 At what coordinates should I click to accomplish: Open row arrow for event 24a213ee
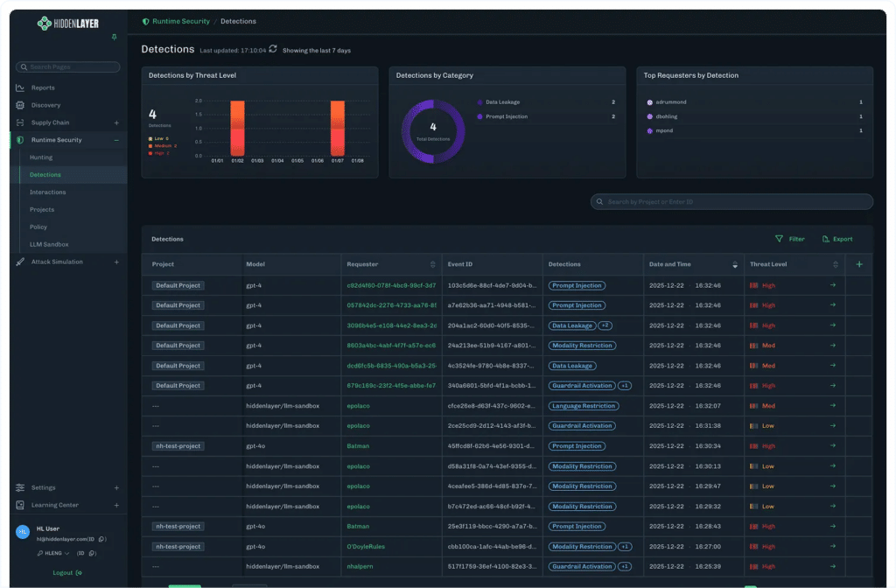833,345
